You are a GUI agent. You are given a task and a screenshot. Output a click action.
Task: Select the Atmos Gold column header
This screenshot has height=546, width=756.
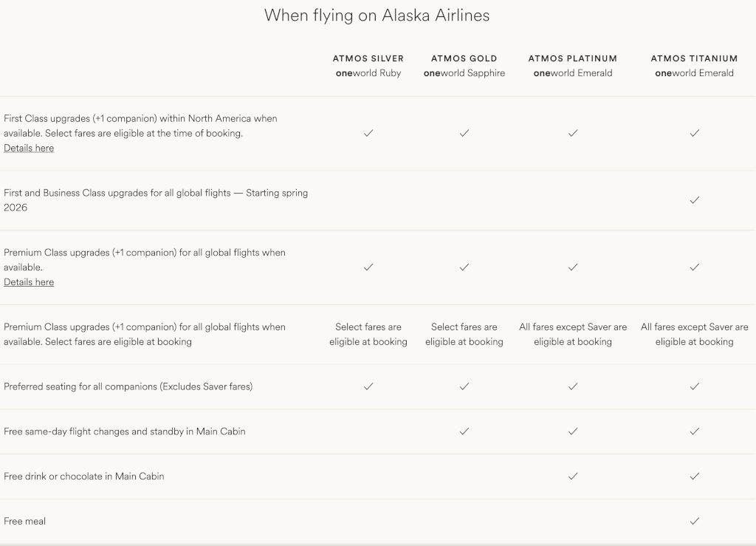[464, 66]
